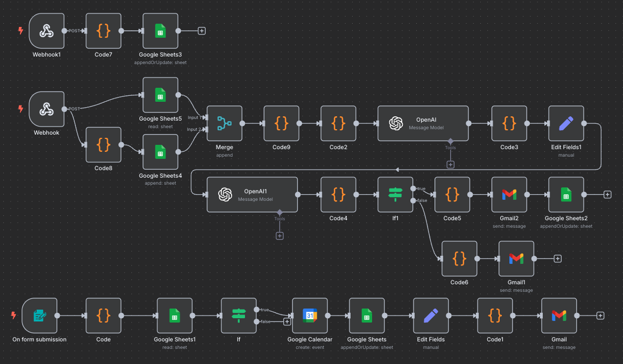Open the Edit Fields1 node
Viewport: 623px width, 364px height.
(x=566, y=124)
